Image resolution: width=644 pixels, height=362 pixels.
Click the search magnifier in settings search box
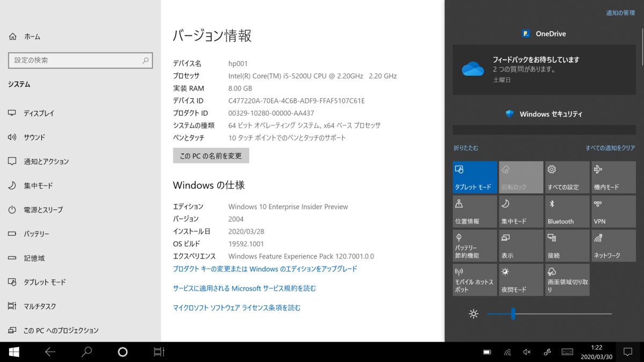click(145, 61)
